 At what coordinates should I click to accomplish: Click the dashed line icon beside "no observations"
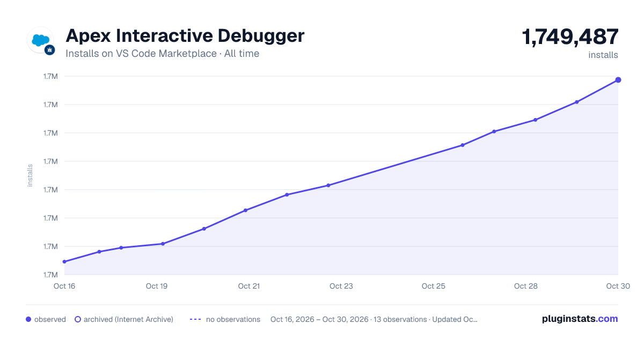pyautogui.click(x=195, y=319)
